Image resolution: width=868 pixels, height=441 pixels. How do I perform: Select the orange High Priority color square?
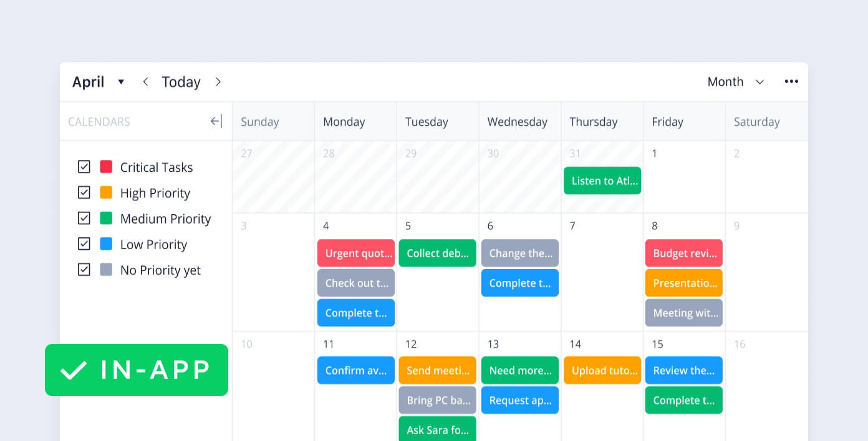[106, 192]
